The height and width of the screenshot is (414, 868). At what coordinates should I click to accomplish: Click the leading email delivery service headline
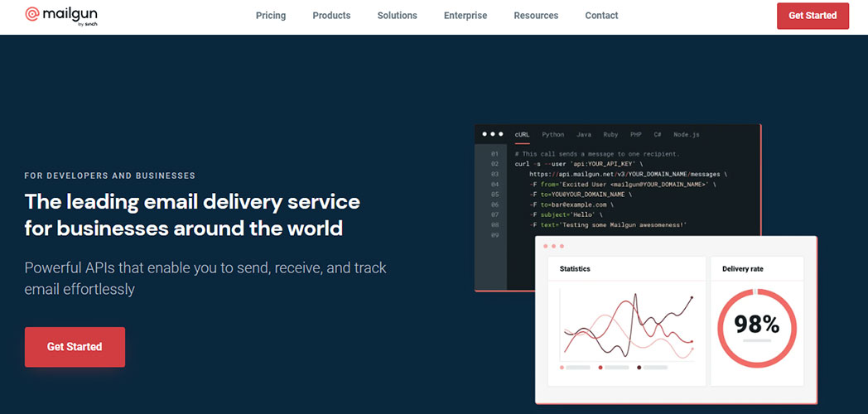pos(192,214)
